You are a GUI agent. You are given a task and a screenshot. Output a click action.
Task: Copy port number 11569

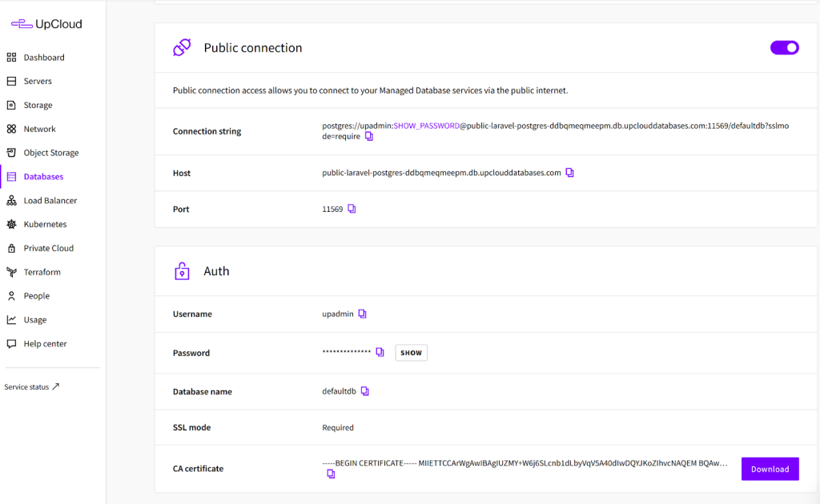[x=352, y=209]
